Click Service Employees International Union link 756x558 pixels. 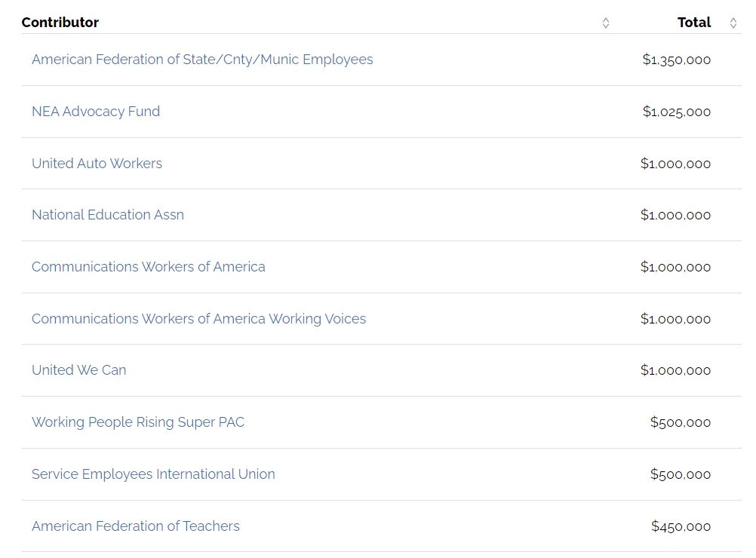153,474
